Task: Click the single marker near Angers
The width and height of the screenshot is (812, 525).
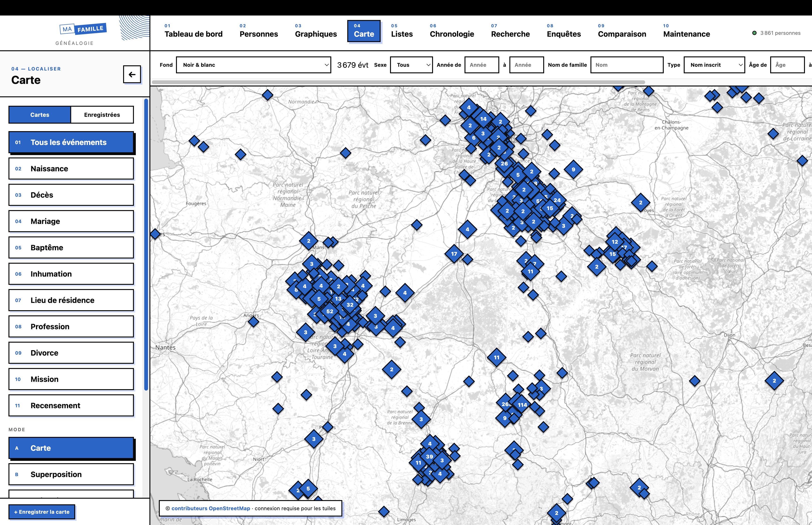Action: (253, 322)
